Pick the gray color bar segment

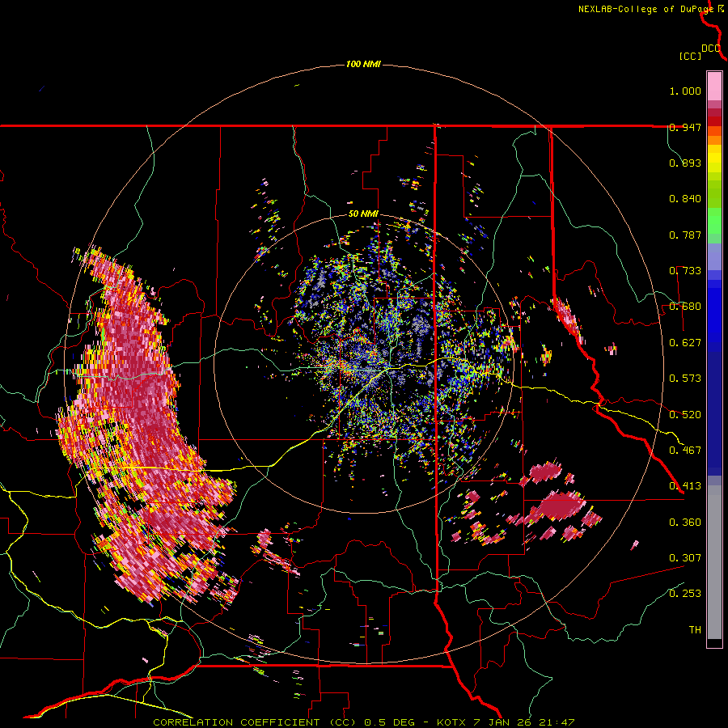(714, 562)
